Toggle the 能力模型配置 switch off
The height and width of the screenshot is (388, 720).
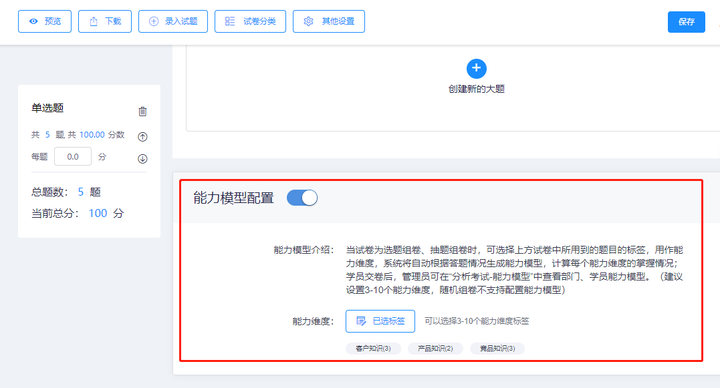[x=302, y=198]
